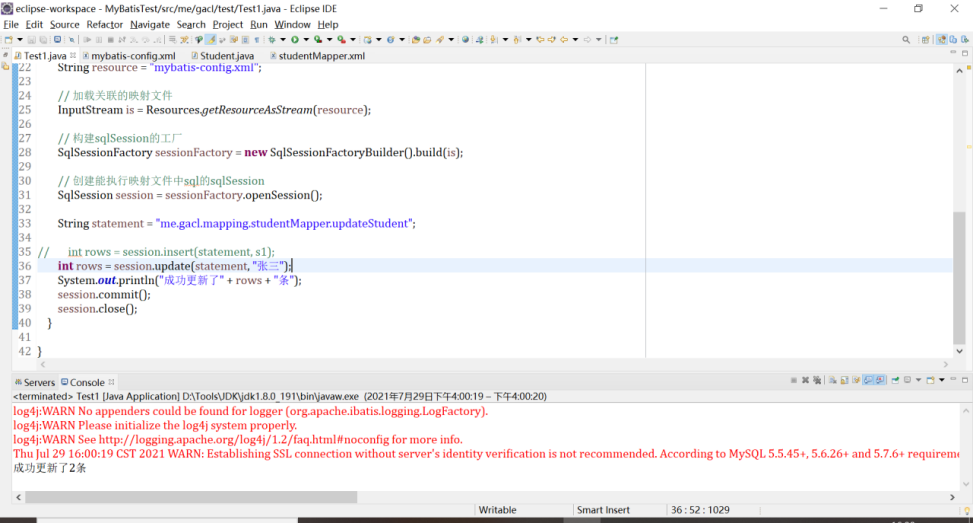Screen dimensions: 974x523
Task: Switch to the Debug perspective icon
Action: (x=965, y=40)
